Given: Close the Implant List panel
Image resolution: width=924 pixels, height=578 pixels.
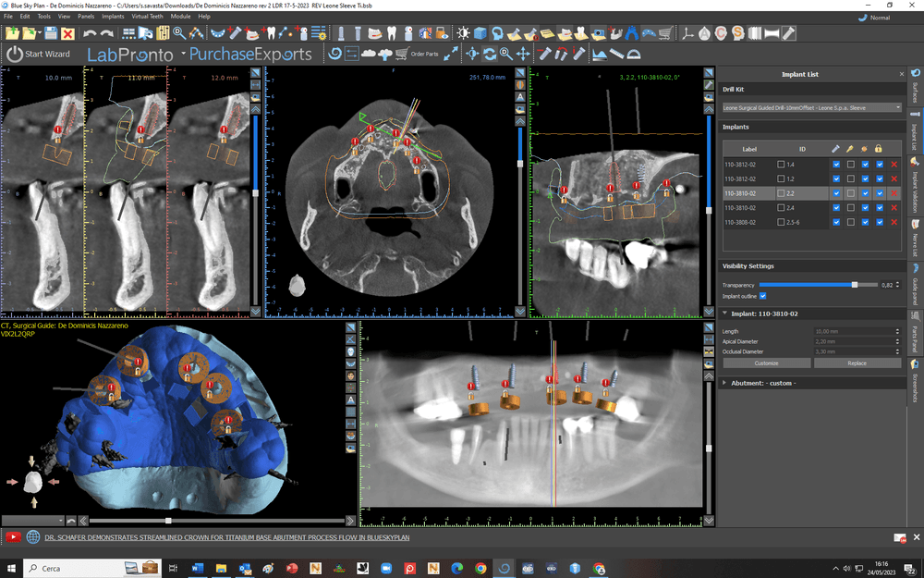Looking at the screenshot, I should point(902,74).
